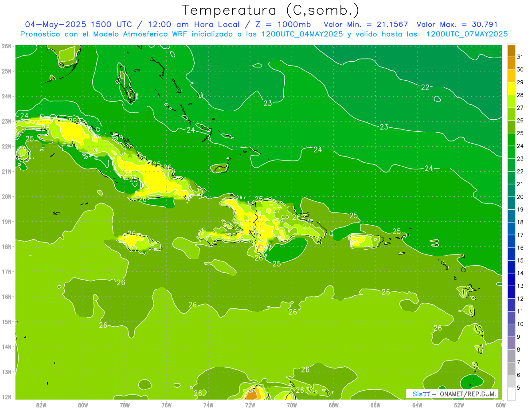The width and height of the screenshot is (532, 411).
Task: Click the color scale label 5
Action: tap(519, 388)
